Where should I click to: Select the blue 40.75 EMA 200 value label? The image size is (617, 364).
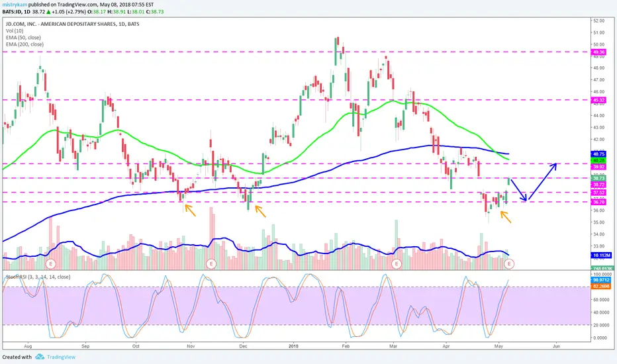click(599, 154)
